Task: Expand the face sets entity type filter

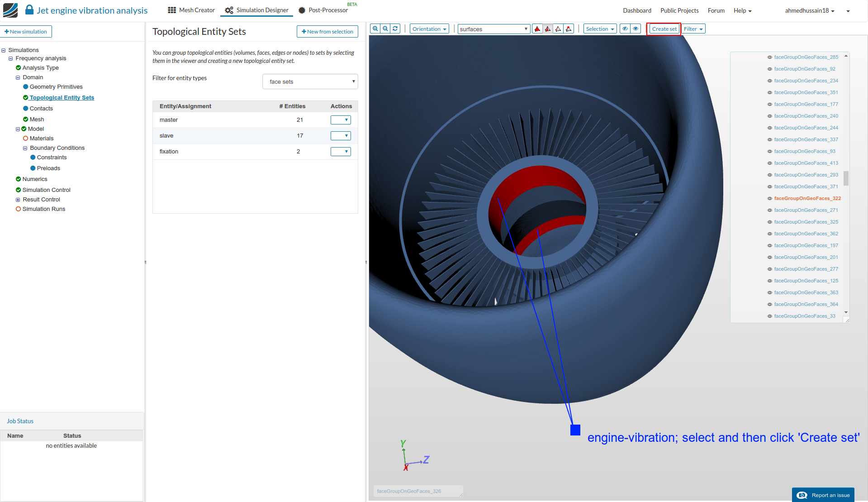Action: tap(310, 82)
